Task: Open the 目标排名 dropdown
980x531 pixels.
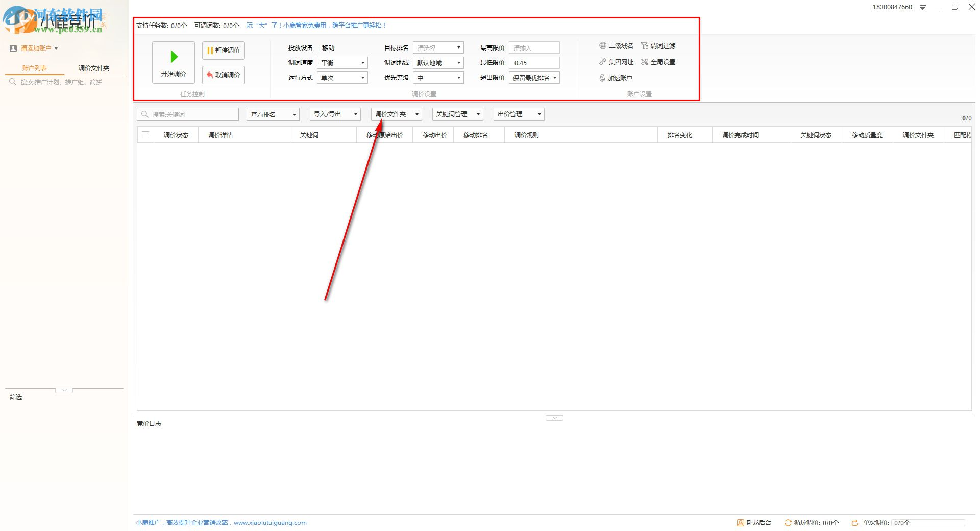Action: [438, 48]
